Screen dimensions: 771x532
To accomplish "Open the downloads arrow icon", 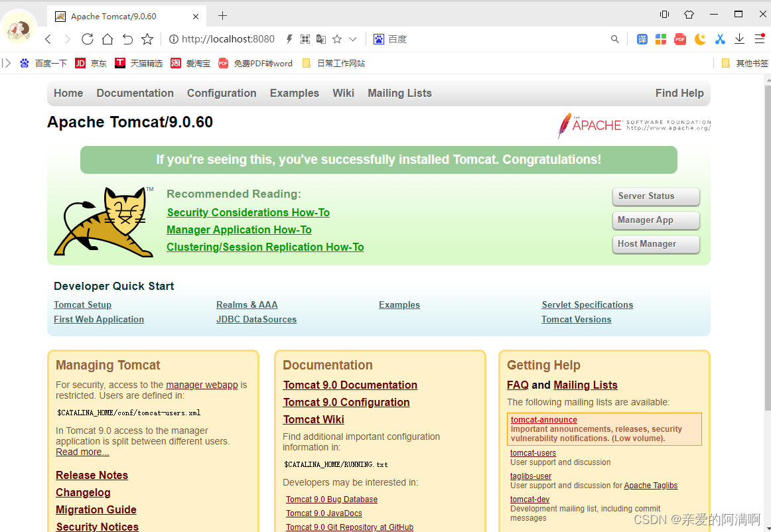I will tap(739, 39).
